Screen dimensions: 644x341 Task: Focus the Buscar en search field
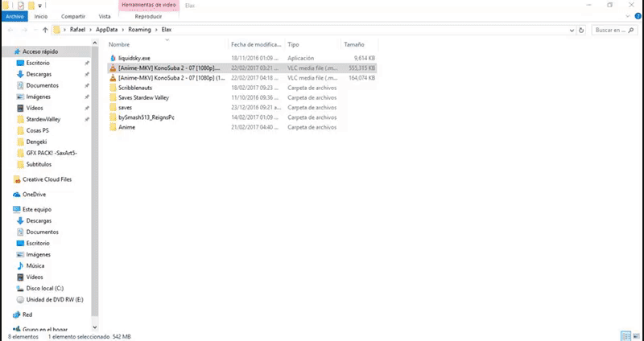point(610,30)
